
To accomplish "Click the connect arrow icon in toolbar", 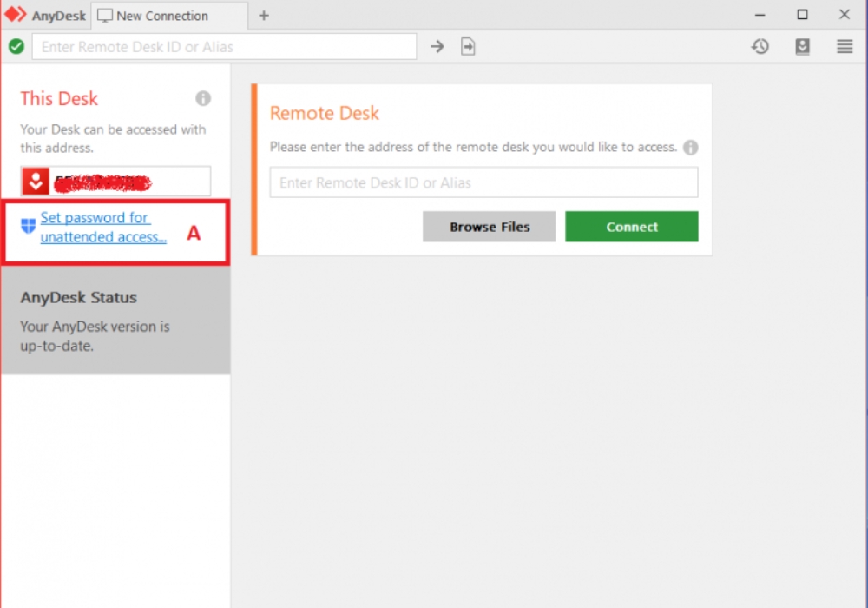I will tap(437, 47).
